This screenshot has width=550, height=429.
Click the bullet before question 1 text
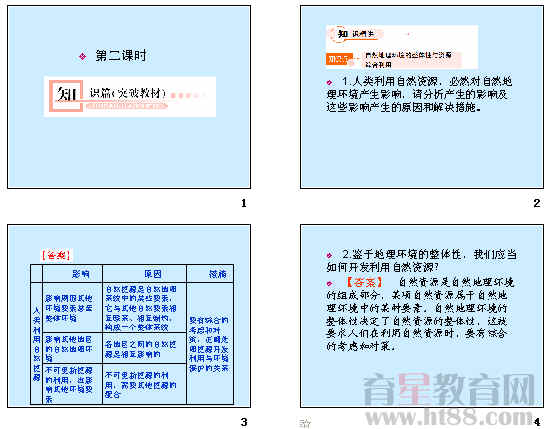tap(329, 82)
